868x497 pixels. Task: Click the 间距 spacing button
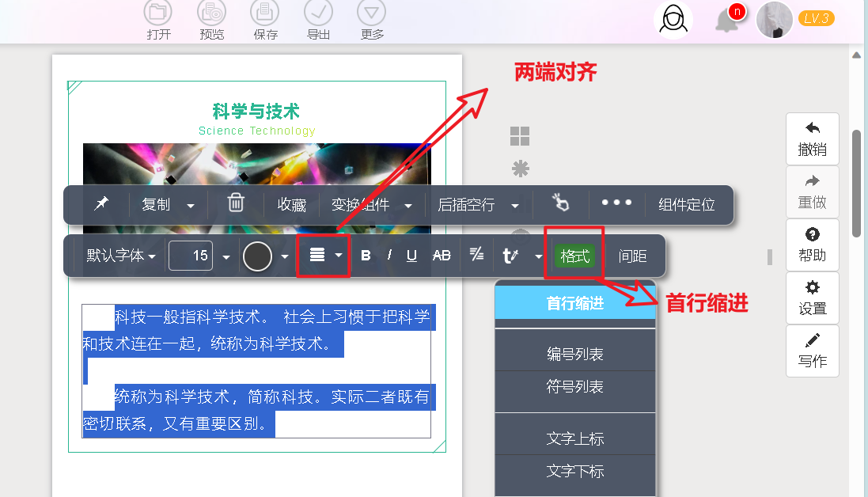(x=632, y=256)
